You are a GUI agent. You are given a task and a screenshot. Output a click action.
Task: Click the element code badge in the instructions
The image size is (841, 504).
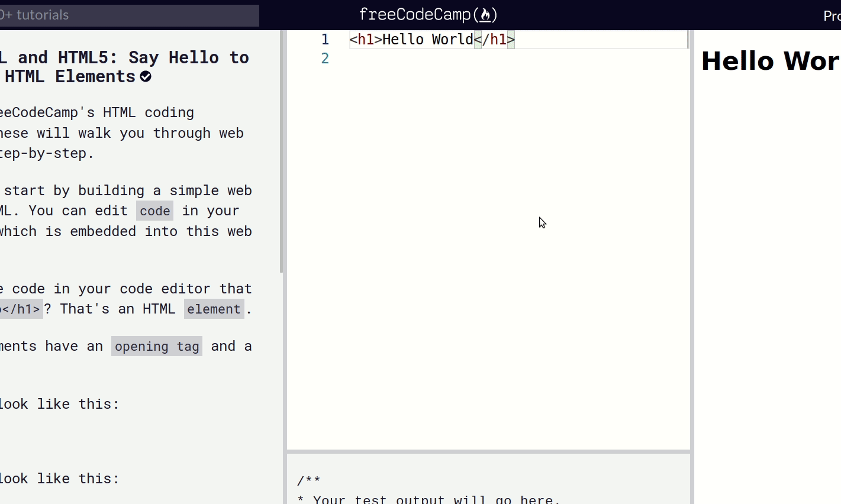coord(214,309)
